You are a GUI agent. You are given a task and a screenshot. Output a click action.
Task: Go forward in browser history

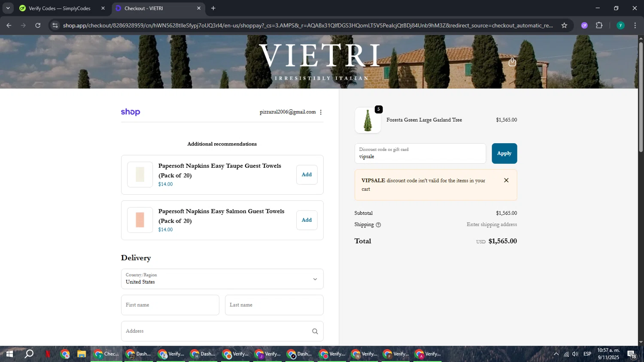pyautogui.click(x=23, y=25)
